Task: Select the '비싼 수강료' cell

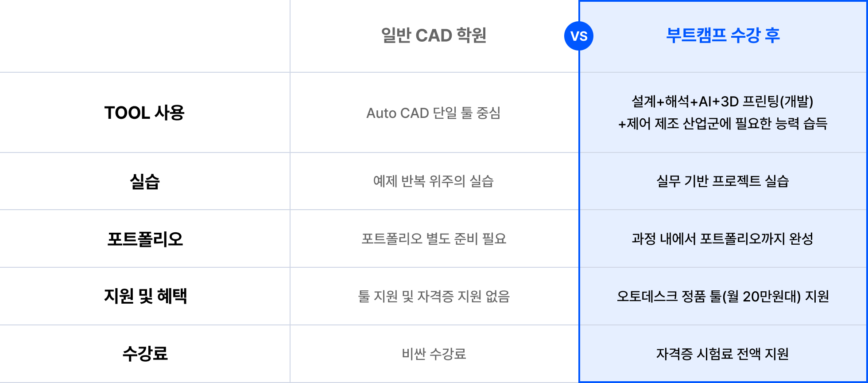Action: 434,354
